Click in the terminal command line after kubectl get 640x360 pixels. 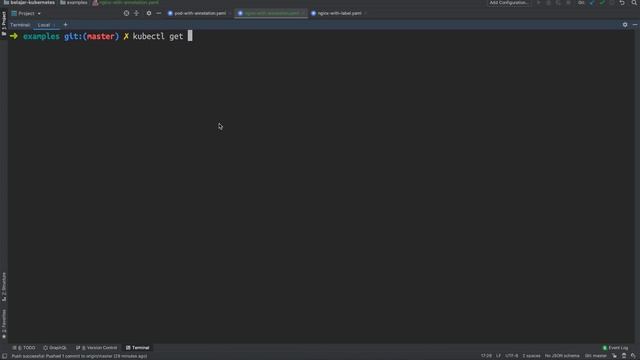pos(190,36)
